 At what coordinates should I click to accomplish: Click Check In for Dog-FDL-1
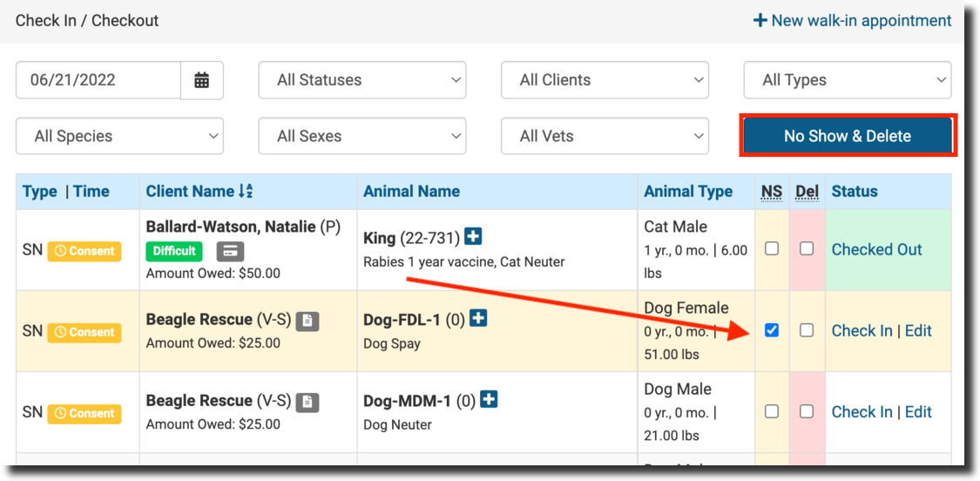[x=862, y=331]
